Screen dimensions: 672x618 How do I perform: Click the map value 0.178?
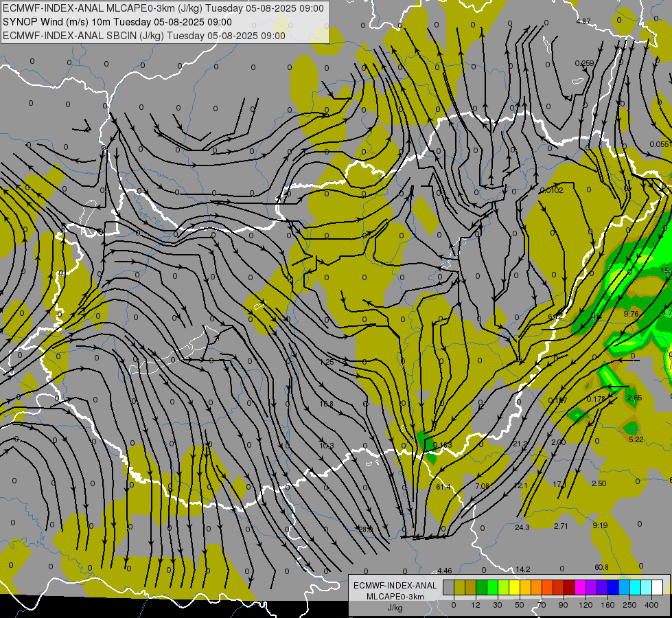(596, 399)
